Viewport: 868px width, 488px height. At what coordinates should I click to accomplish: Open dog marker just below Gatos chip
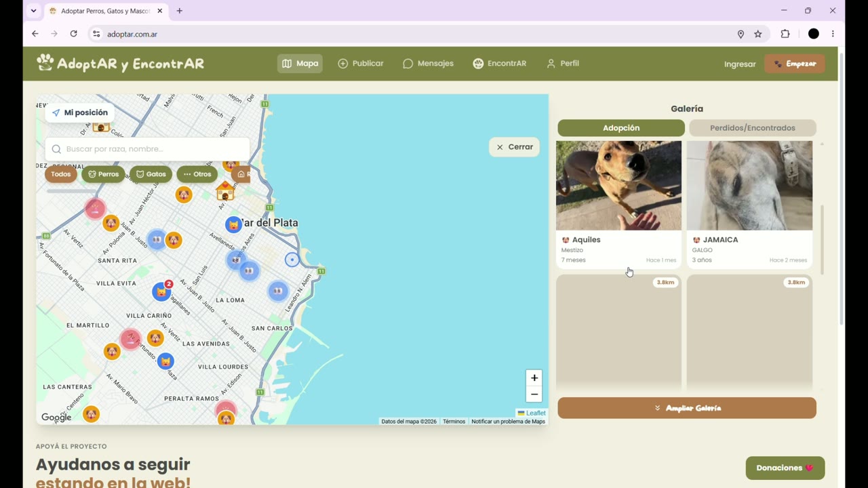point(184,195)
